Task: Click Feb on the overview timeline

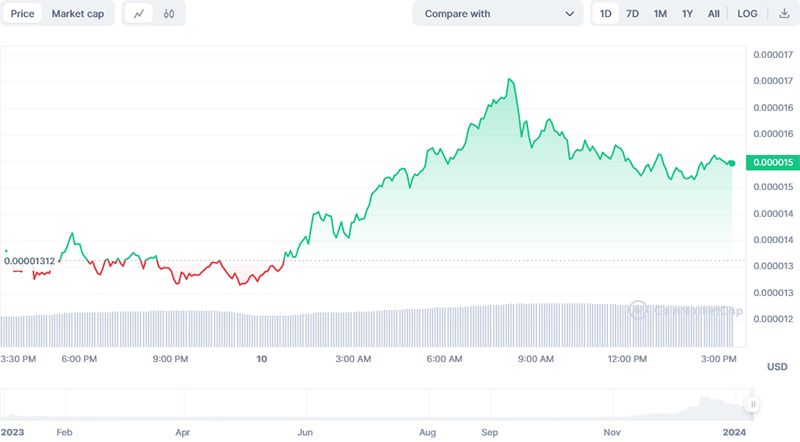Action: point(64,432)
